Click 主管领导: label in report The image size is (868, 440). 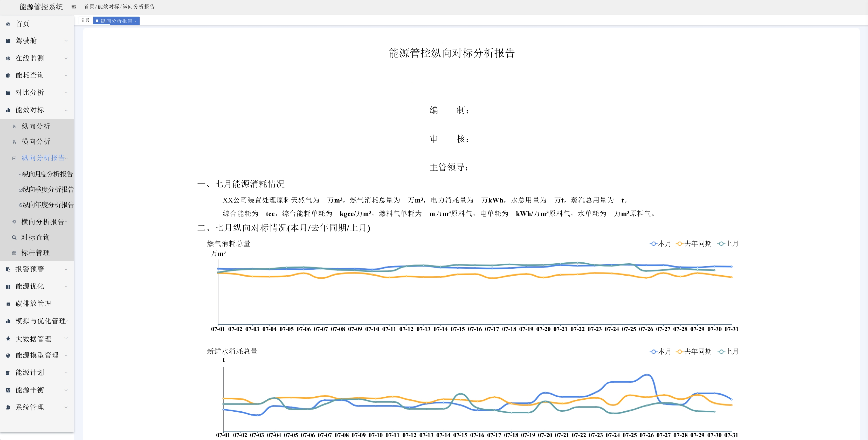tap(449, 167)
